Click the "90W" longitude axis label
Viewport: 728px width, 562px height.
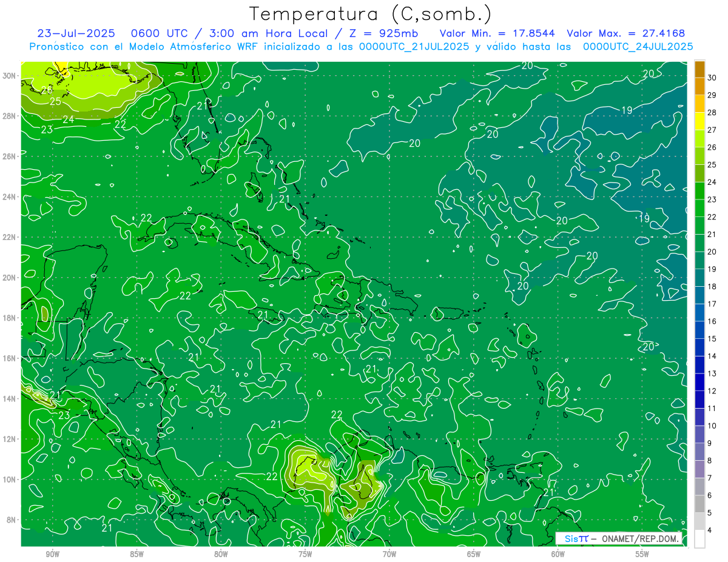53,554
